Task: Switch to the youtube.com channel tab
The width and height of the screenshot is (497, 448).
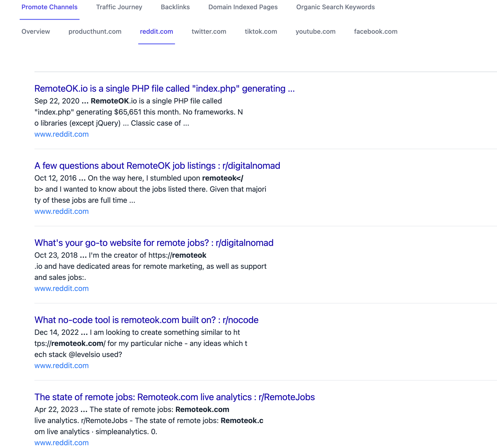Action: [315, 31]
